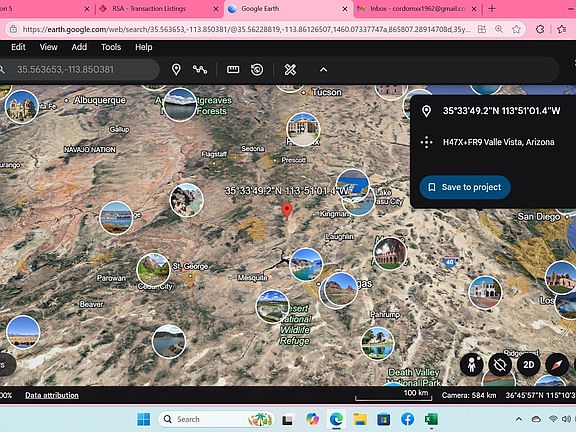
Task: Click the pencil and ruler tools icon
Action: coord(290,69)
